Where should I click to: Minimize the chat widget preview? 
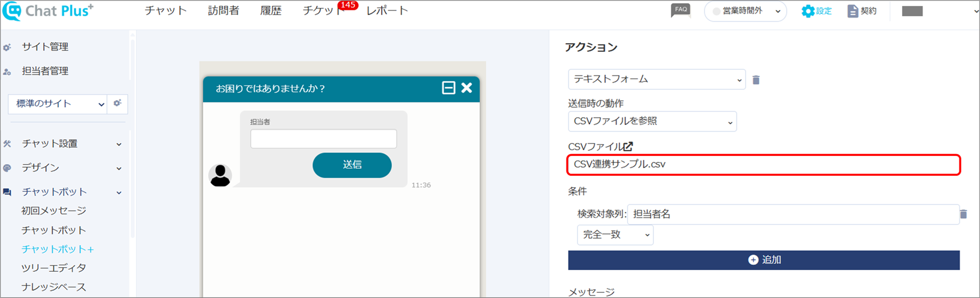448,88
